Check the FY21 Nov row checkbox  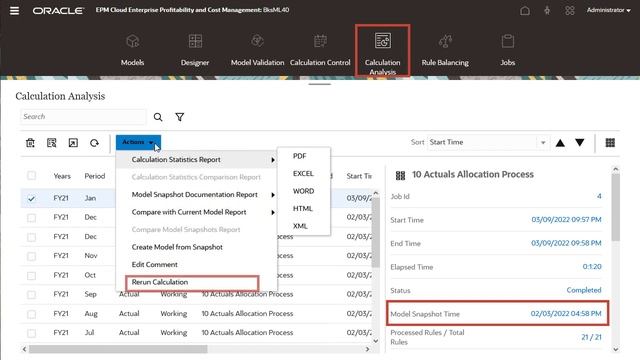click(x=31, y=256)
